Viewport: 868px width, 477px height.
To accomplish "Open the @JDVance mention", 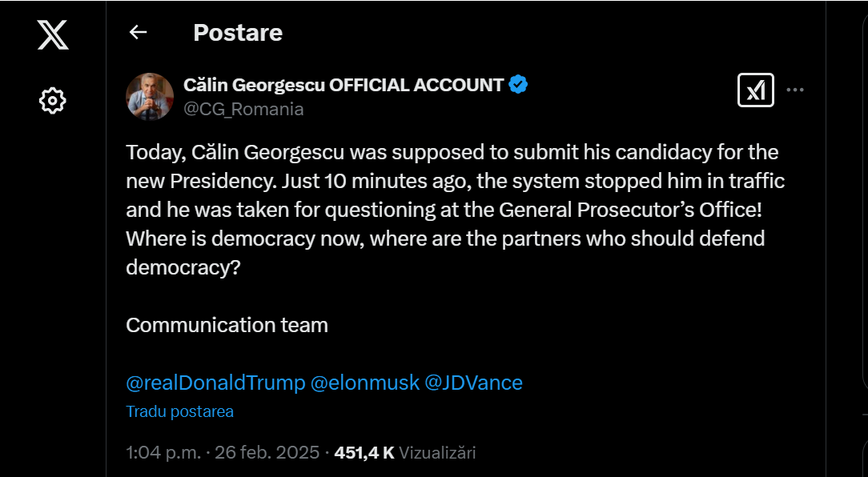I will click(x=474, y=383).
